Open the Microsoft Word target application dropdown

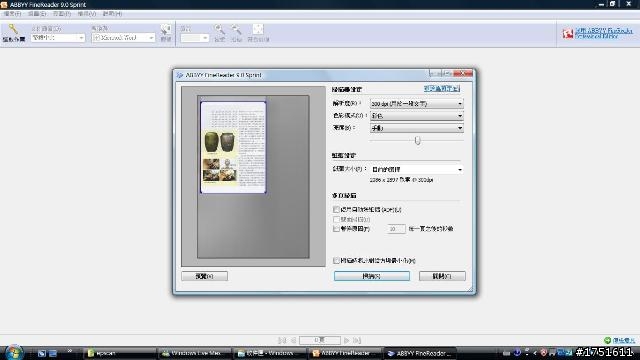click(123, 38)
